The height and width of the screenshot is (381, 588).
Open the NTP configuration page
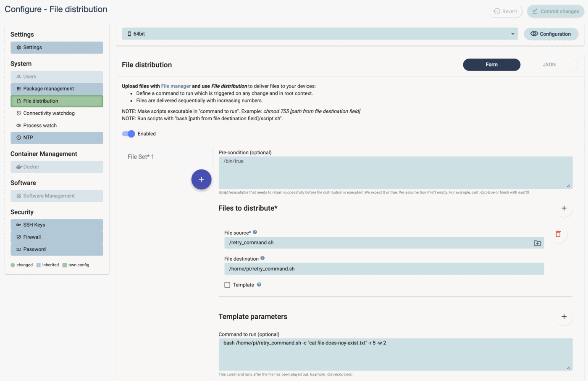click(28, 138)
